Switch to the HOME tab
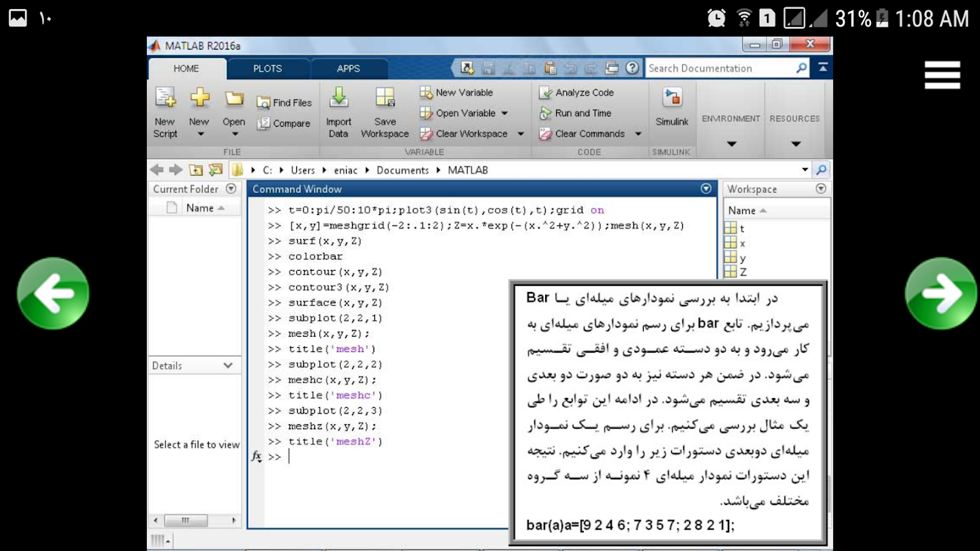The height and width of the screenshot is (551, 980). coord(186,68)
